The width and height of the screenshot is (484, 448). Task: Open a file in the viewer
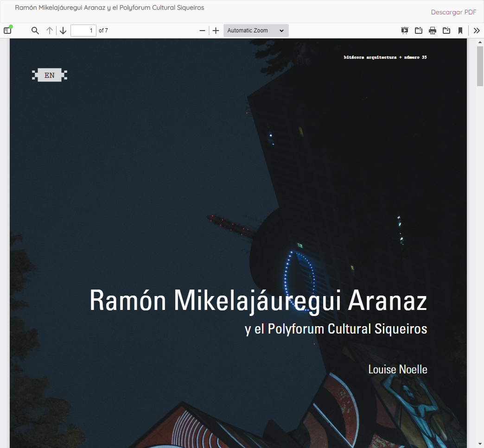pyautogui.click(x=419, y=31)
